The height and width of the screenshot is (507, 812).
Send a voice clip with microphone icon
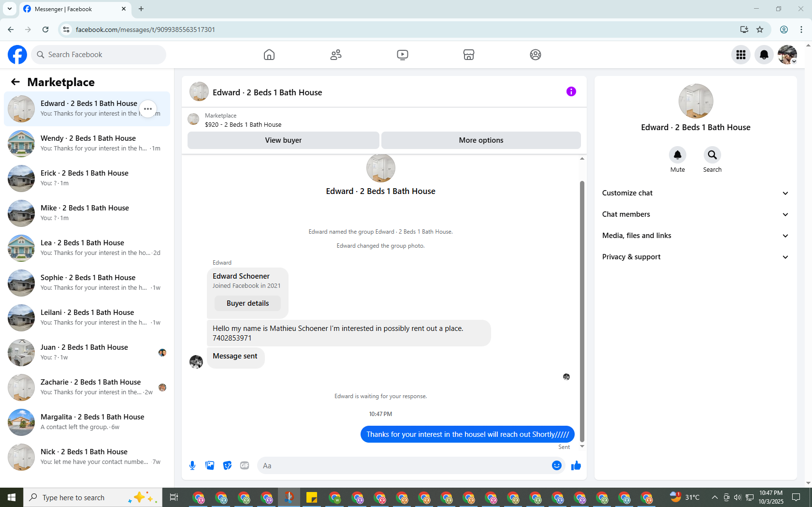(192, 465)
